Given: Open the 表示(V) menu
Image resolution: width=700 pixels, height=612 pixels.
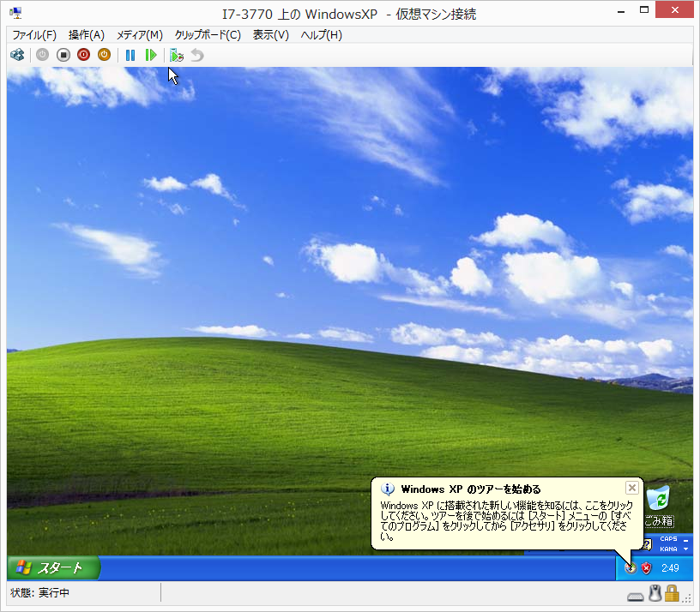Looking at the screenshot, I should tap(270, 35).
